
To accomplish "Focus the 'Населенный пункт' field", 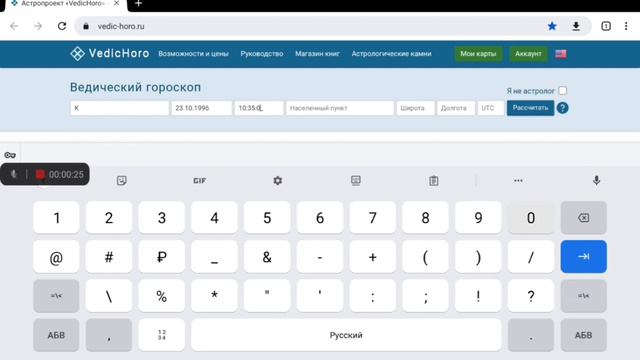I will click(340, 108).
